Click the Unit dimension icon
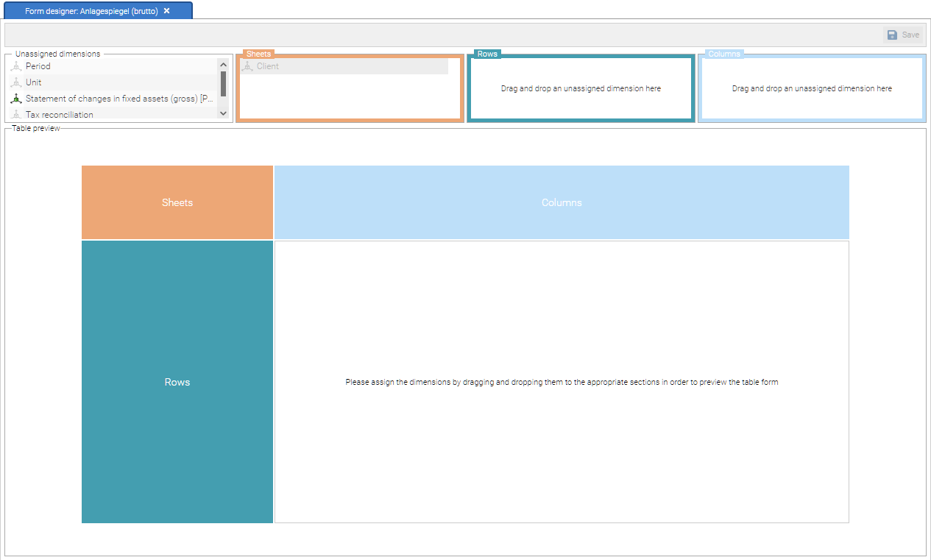This screenshot has width=931, height=560. (16, 82)
